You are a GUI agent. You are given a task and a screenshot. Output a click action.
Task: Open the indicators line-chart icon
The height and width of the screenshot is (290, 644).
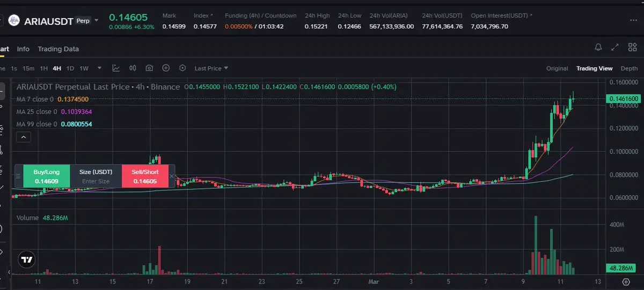point(116,68)
